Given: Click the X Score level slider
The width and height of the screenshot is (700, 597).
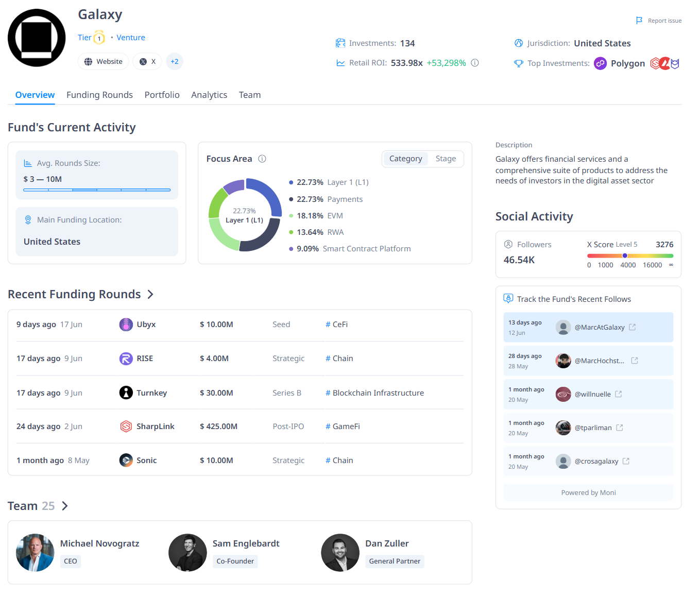Looking at the screenshot, I should pyautogui.click(x=630, y=255).
